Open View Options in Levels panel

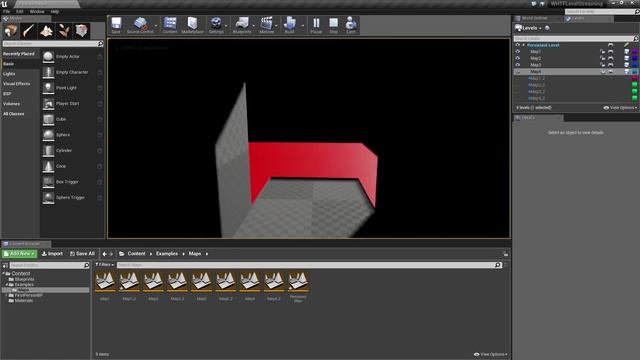pyautogui.click(x=620, y=108)
